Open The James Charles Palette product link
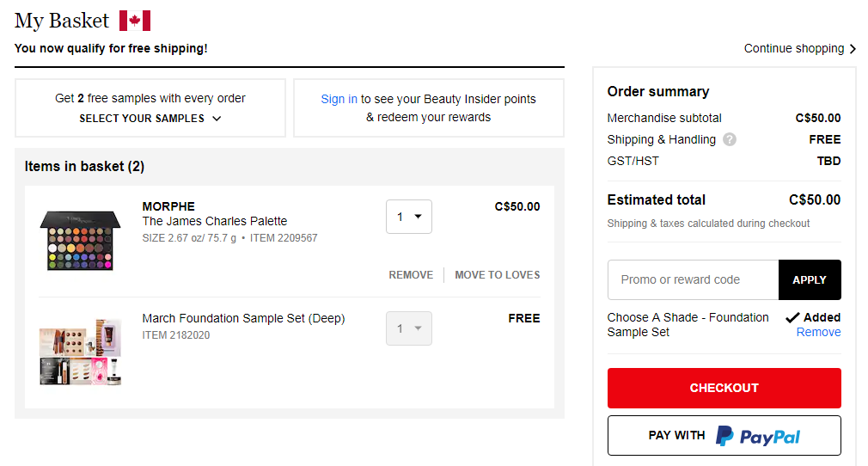Screen dimensions: 868x466 click(x=215, y=221)
